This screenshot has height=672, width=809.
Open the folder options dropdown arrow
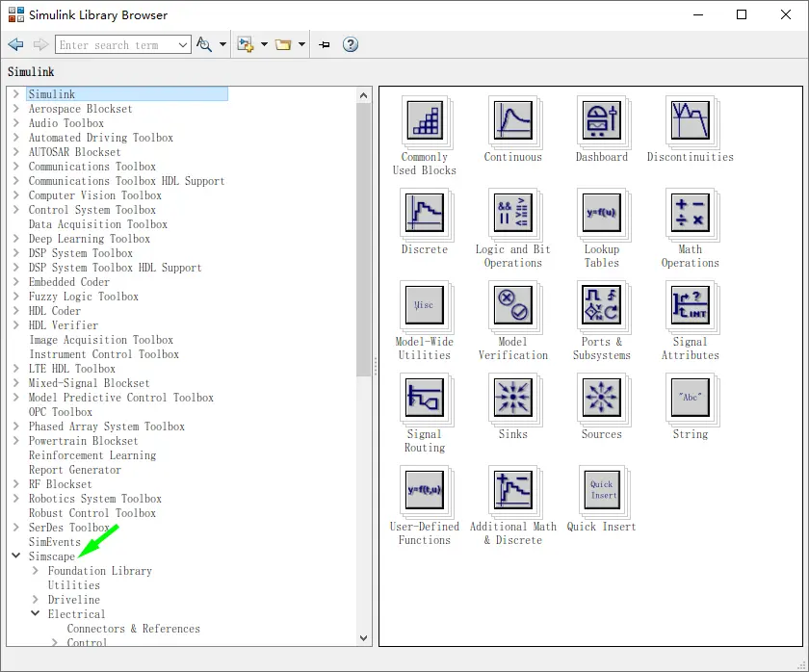[x=301, y=45]
